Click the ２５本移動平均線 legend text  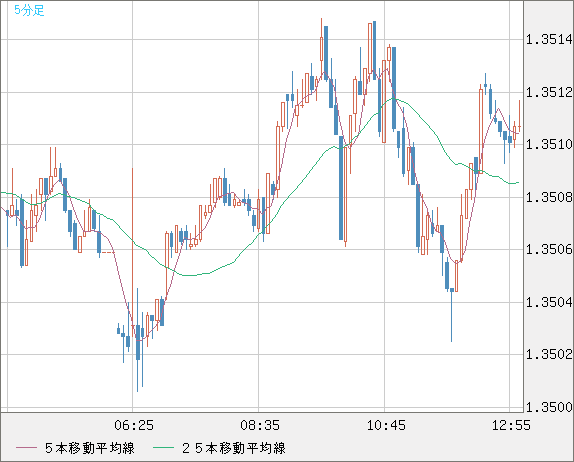point(234,448)
